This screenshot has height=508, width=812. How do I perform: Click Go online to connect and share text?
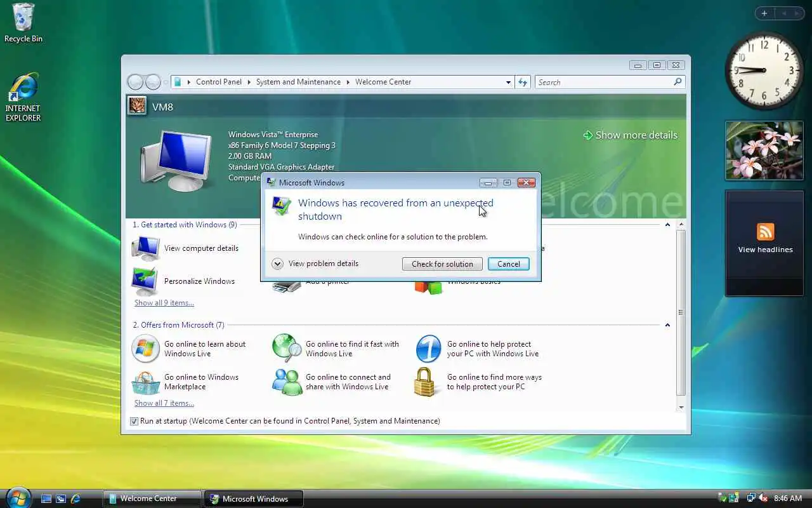pyautogui.click(x=348, y=382)
